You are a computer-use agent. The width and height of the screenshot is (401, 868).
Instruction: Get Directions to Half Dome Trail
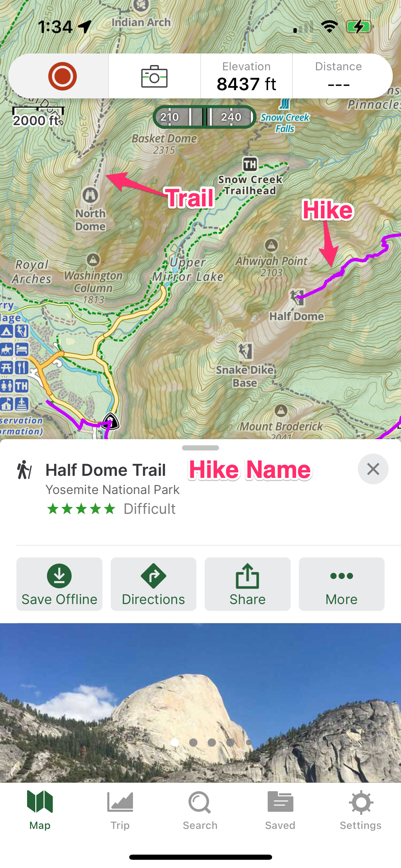(154, 584)
